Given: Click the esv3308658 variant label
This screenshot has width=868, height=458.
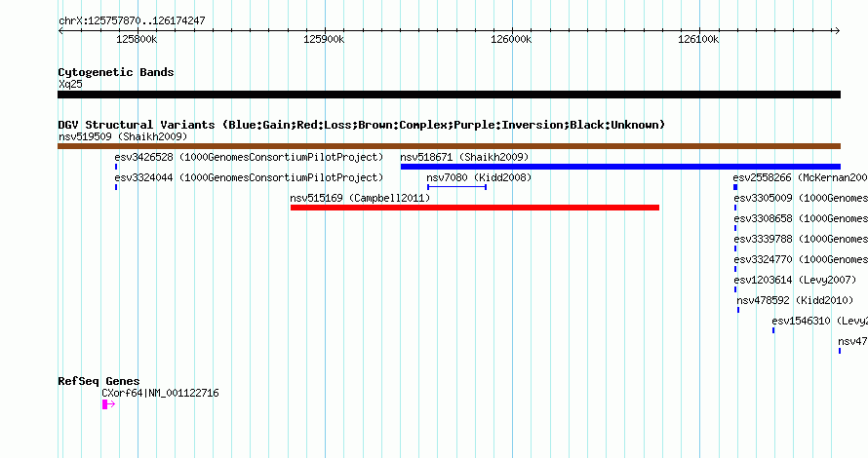Looking at the screenshot, I should coord(801,218).
